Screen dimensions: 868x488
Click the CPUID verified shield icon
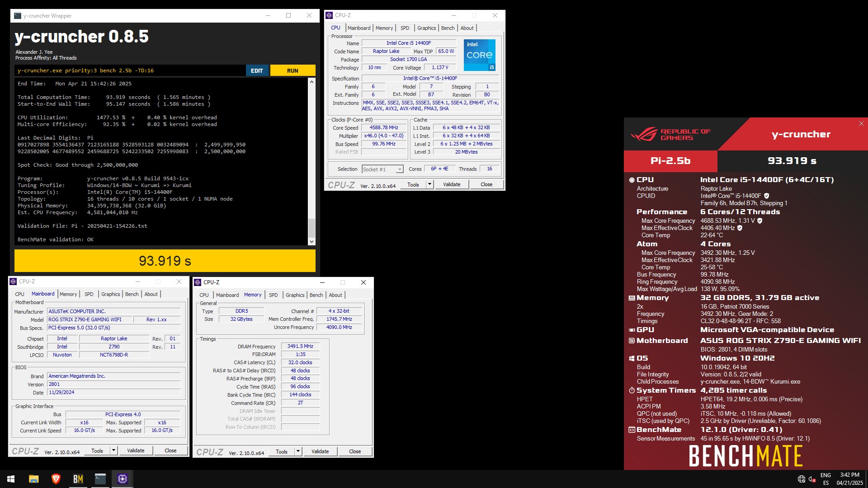click(x=766, y=196)
